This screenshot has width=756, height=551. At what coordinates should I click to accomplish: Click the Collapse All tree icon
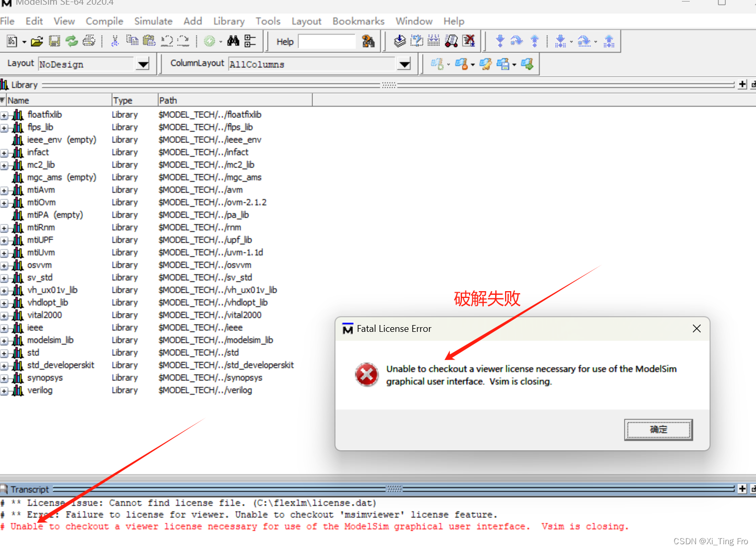tap(250, 41)
